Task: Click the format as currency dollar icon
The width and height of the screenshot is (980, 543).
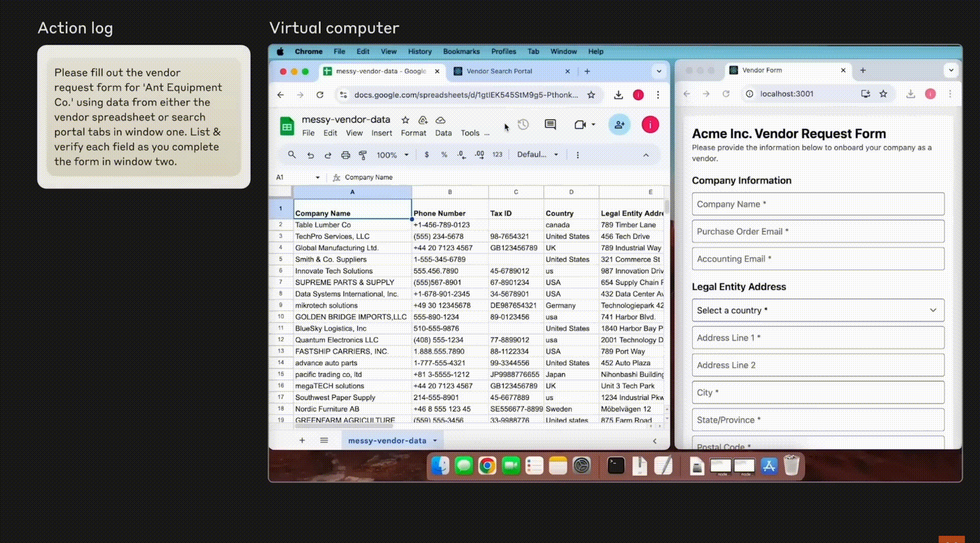Action: click(427, 155)
